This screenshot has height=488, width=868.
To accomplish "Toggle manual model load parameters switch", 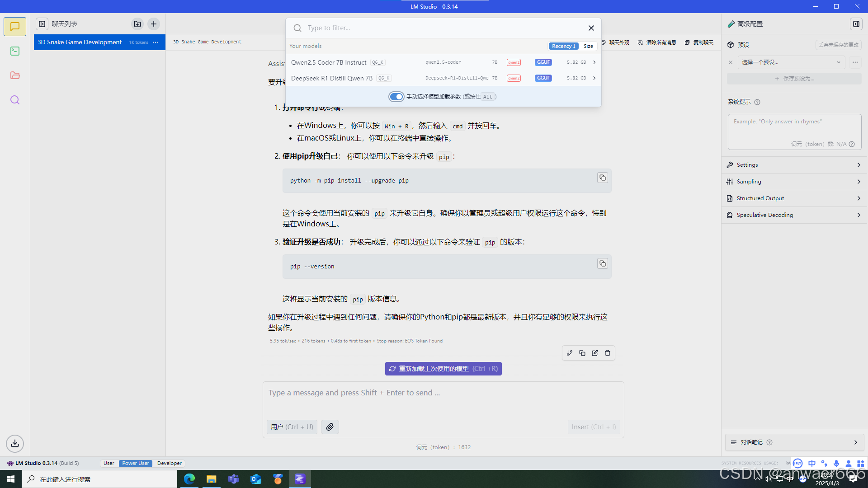I will 396,97.
